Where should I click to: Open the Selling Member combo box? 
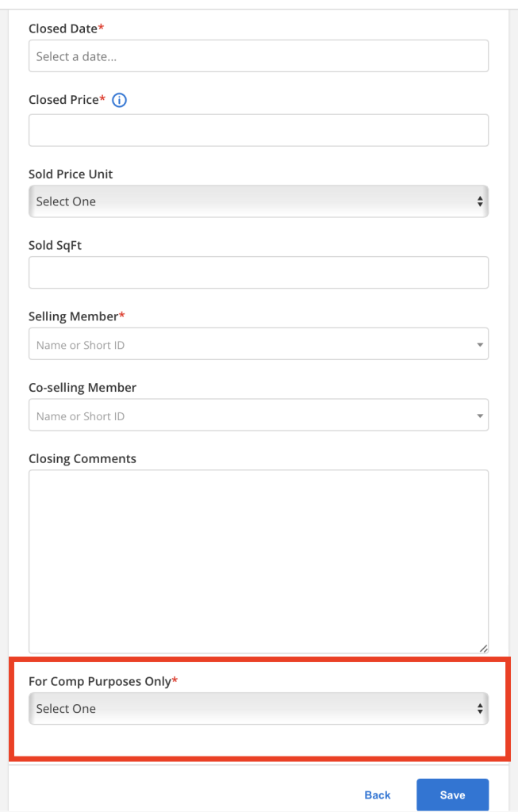click(x=259, y=344)
